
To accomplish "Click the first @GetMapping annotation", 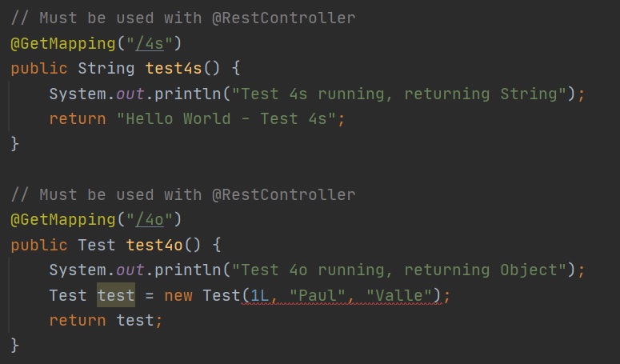I will [62, 43].
